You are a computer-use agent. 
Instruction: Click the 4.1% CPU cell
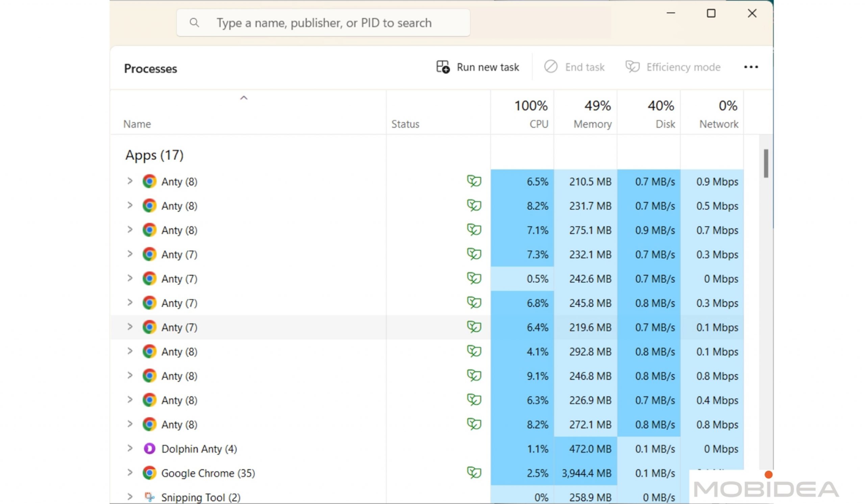[522, 352]
